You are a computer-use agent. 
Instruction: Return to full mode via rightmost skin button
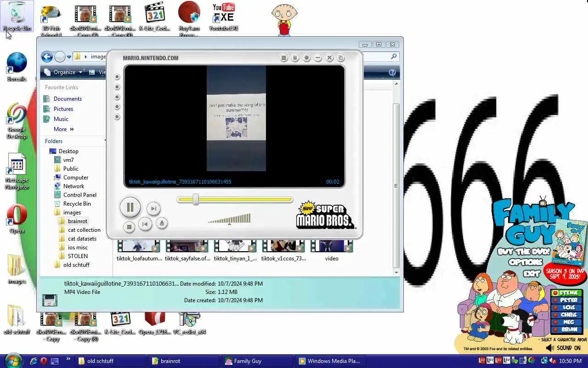[x=341, y=57]
